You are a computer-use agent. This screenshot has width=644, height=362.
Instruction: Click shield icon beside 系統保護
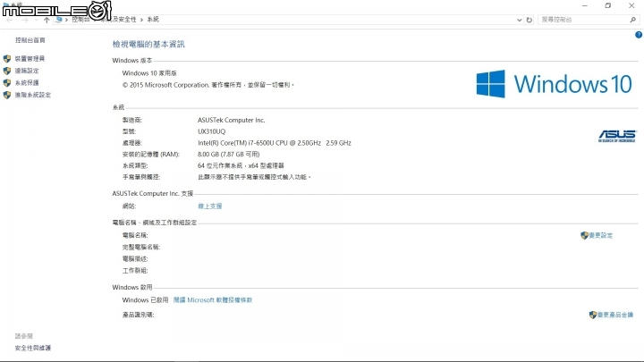(7, 82)
